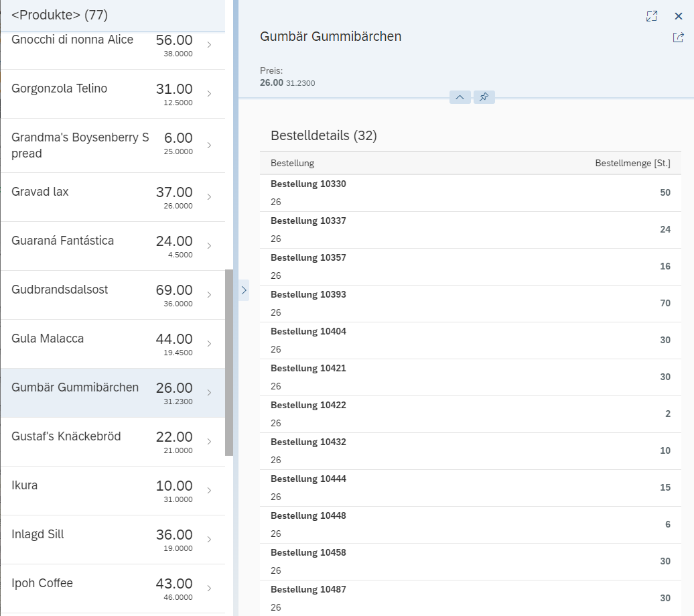
Task: Click arrow next to Gravad lax
Action: (209, 197)
